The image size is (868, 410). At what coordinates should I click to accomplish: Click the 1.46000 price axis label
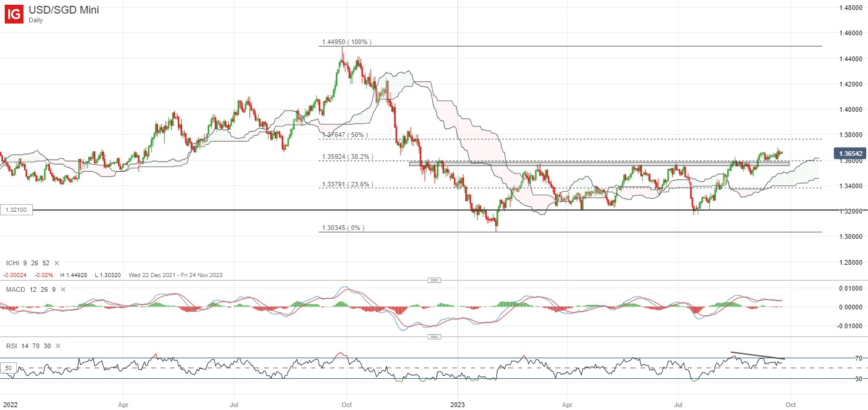[851, 33]
